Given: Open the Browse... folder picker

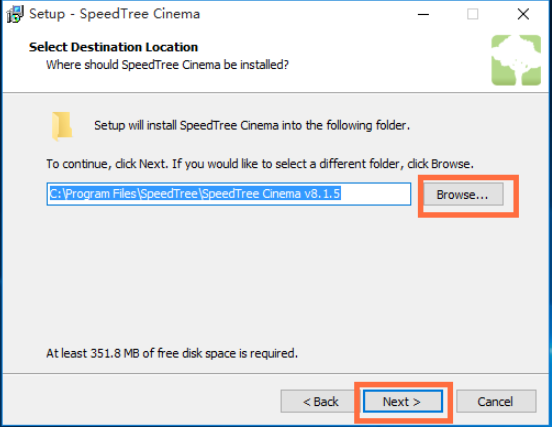Looking at the screenshot, I should click(463, 194).
